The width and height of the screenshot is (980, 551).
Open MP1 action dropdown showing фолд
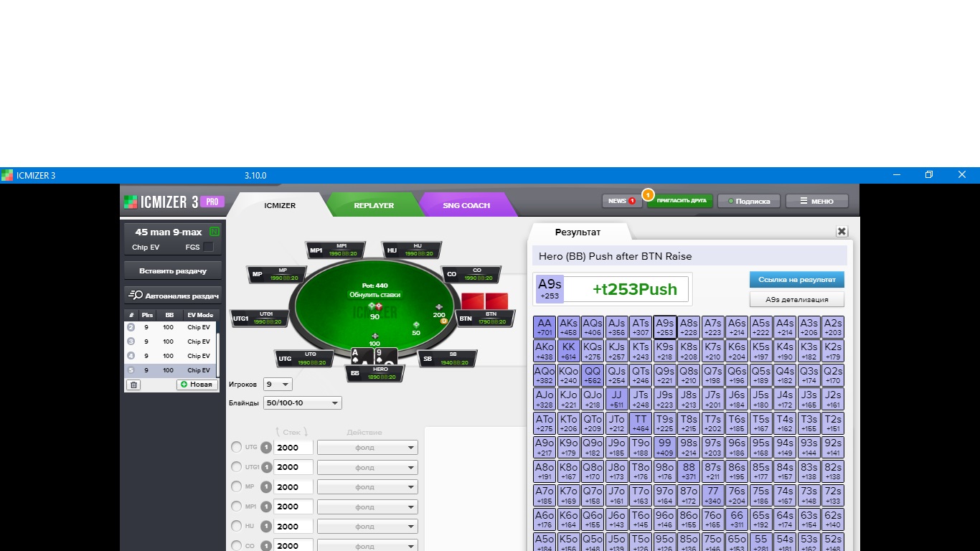(367, 507)
